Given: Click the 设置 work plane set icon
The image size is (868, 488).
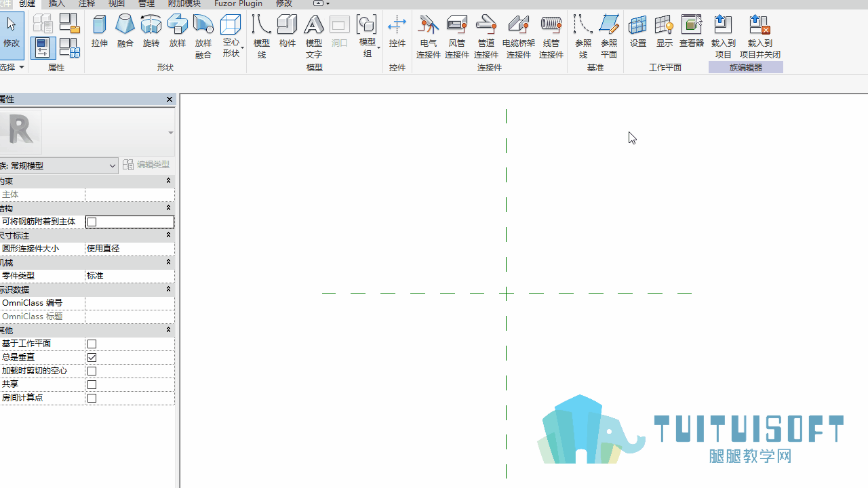Looking at the screenshot, I should 638,32.
